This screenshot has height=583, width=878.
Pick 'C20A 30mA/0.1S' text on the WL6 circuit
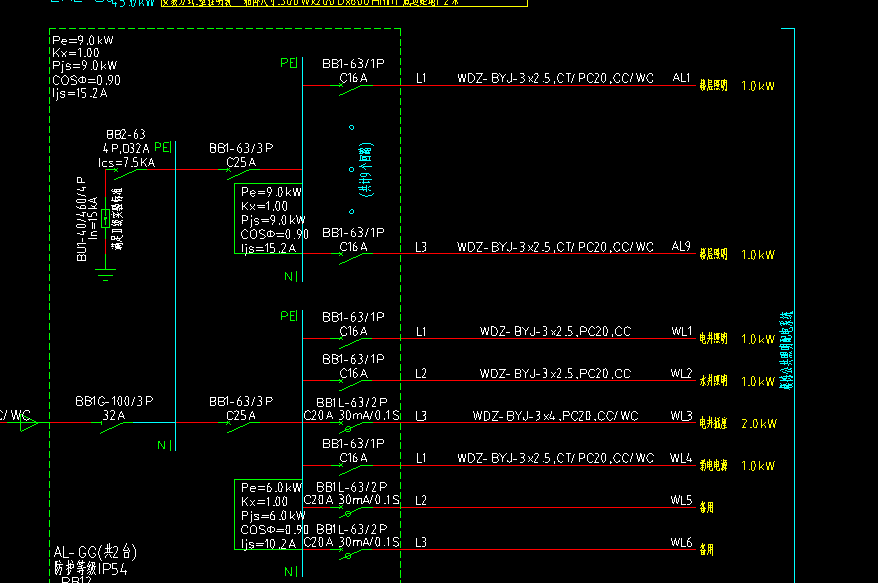352,542
